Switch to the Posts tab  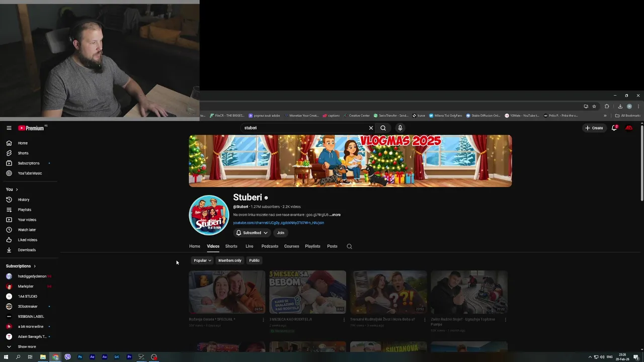332,246
